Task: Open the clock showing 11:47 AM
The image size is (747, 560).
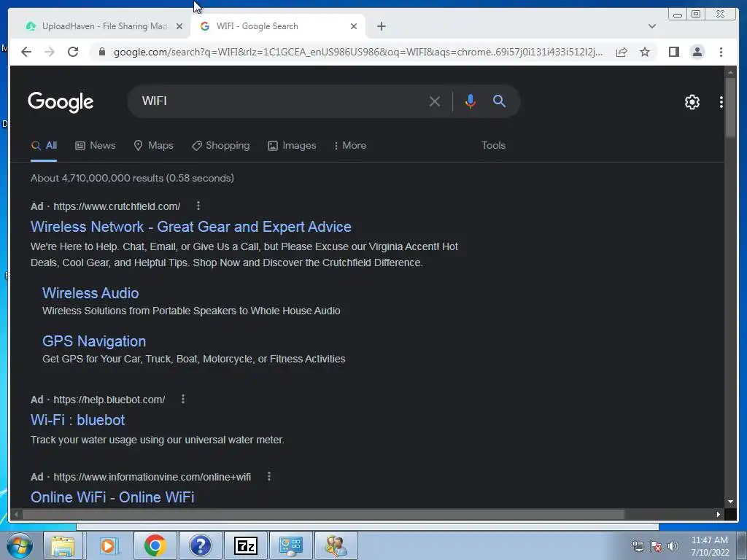Action: point(710,546)
